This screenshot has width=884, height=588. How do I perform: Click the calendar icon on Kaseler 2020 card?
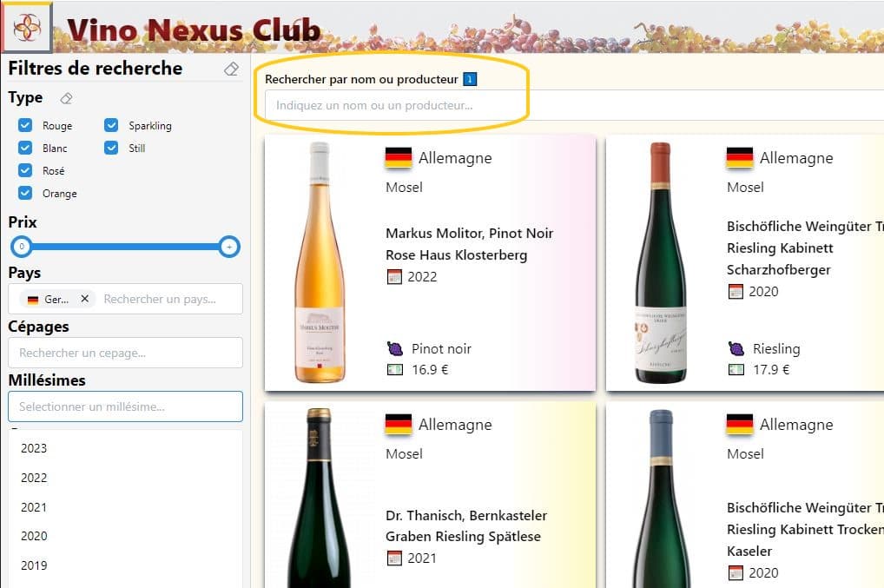736,572
